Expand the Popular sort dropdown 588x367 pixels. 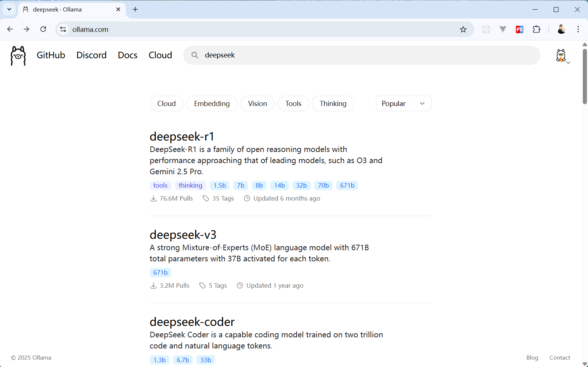403,103
